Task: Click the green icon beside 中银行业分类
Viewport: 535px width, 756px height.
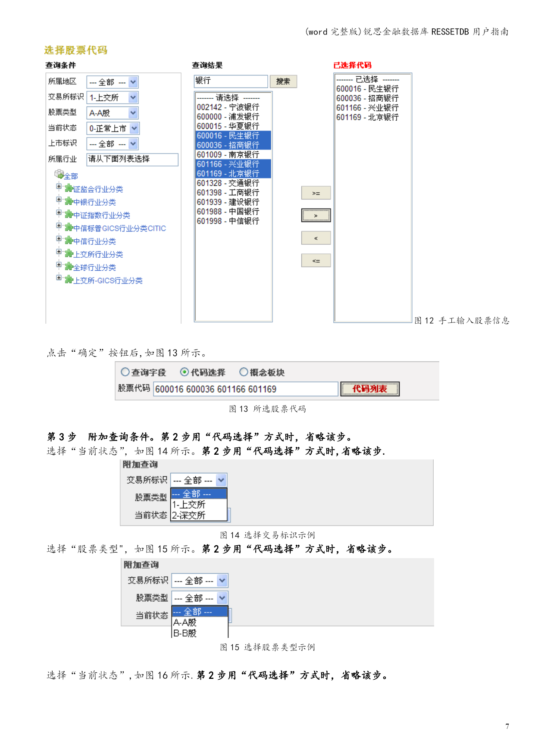Action: [69, 201]
